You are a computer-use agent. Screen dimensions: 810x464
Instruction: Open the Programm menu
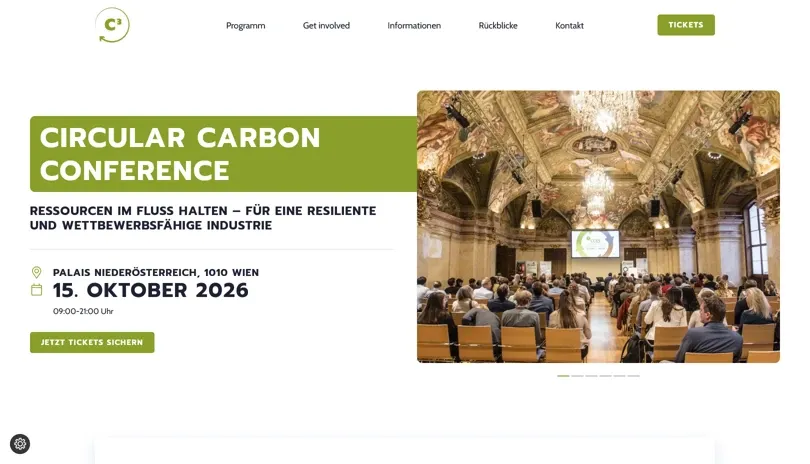click(x=245, y=26)
